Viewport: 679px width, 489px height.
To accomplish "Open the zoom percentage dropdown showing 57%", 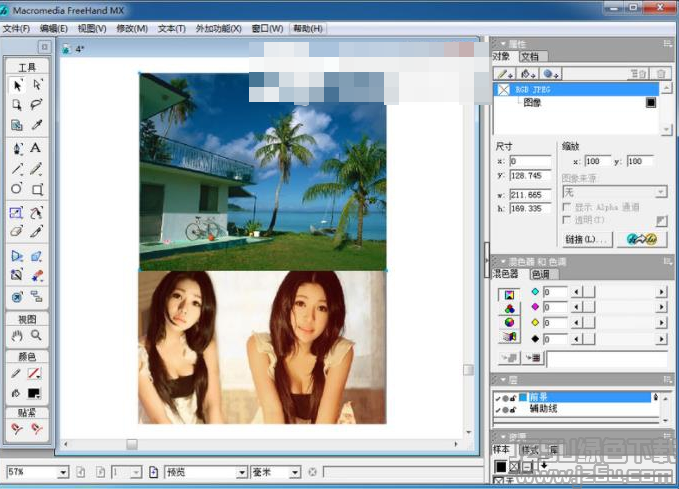I will (63, 472).
